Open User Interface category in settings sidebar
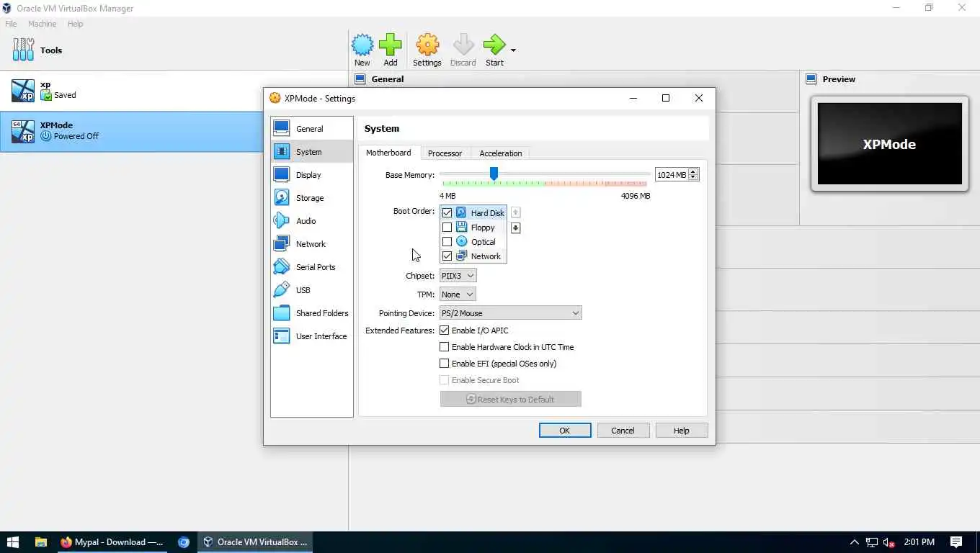The width and height of the screenshot is (980, 553). (x=312, y=336)
